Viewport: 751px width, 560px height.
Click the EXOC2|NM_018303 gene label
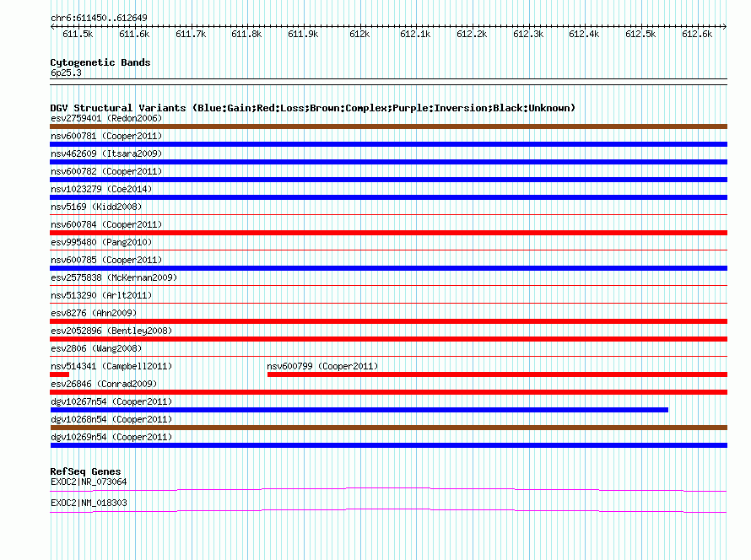pos(89,503)
